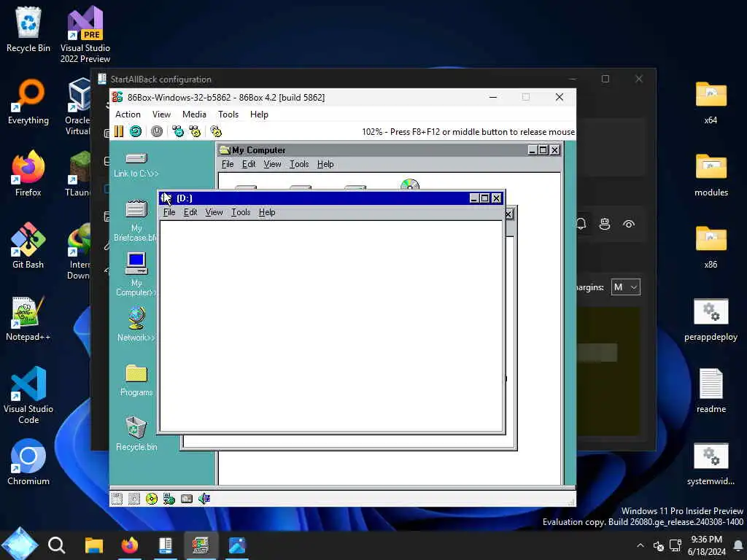Open Help menu in My Computer window
Viewport: 747px width, 560px height.
coord(325,164)
